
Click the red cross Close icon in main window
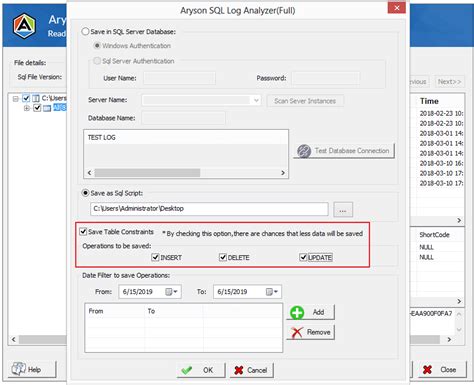427,369
